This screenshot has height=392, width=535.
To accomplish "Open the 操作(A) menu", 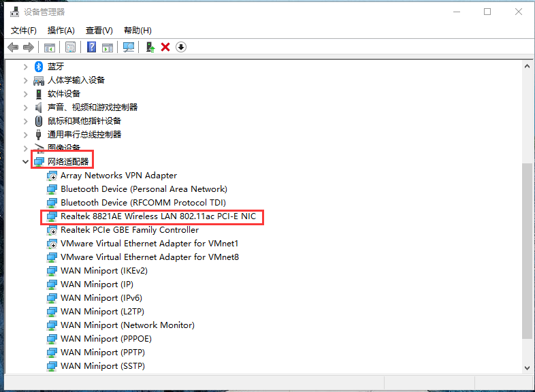I will click(61, 31).
